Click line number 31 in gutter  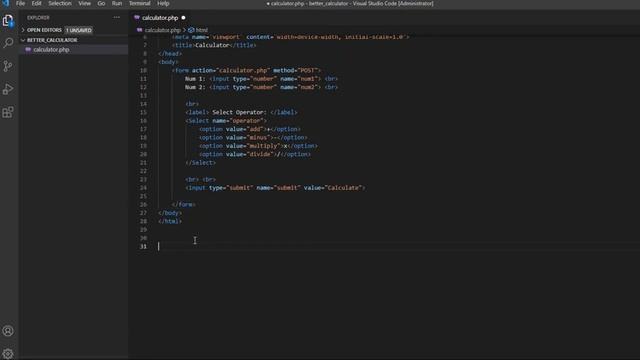pos(143,247)
